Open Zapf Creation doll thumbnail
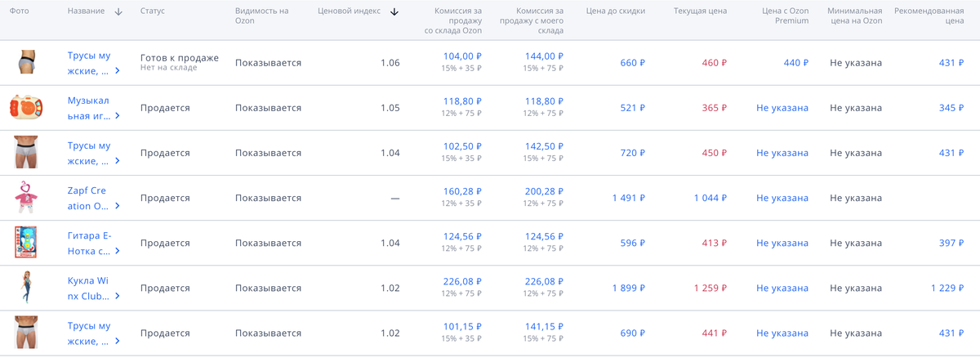980x358 pixels. pos(26,198)
